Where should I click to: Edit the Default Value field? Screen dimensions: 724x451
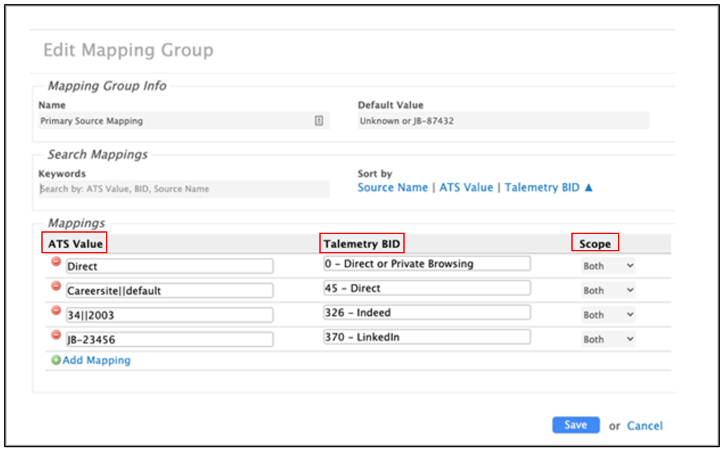pyautogui.click(x=503, y=121)
